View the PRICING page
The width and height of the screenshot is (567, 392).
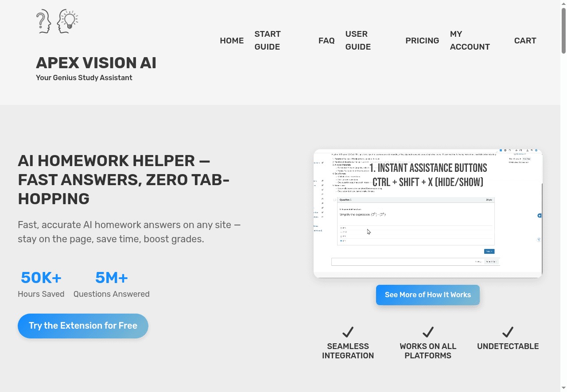422,41
